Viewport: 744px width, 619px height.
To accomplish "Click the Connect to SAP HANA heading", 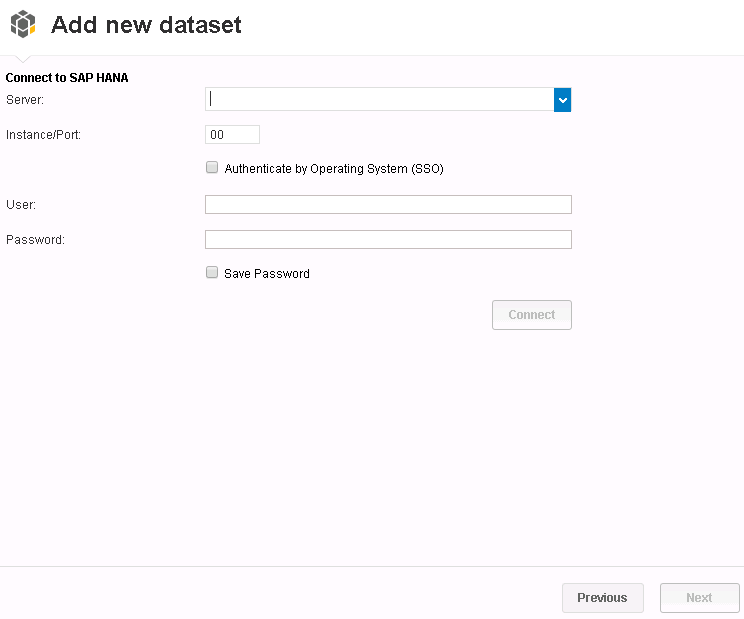I will coord(67,78).
